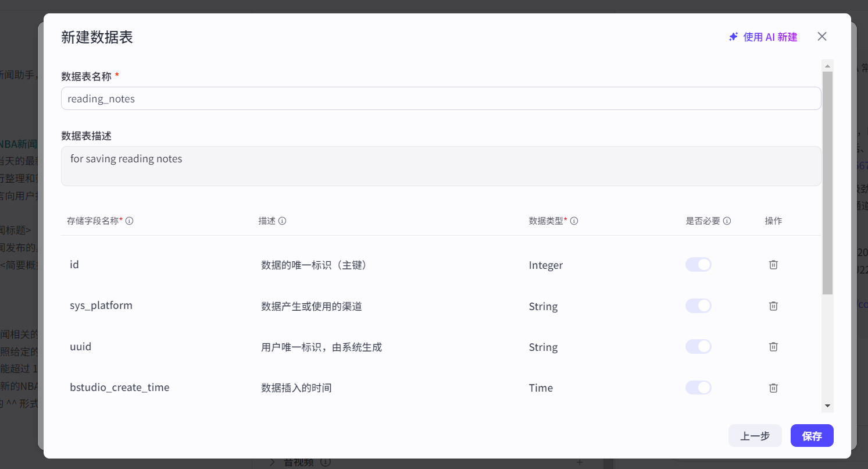Click the 上一步 button
Screen dimensions: 868x469
[x=755, y=435]
